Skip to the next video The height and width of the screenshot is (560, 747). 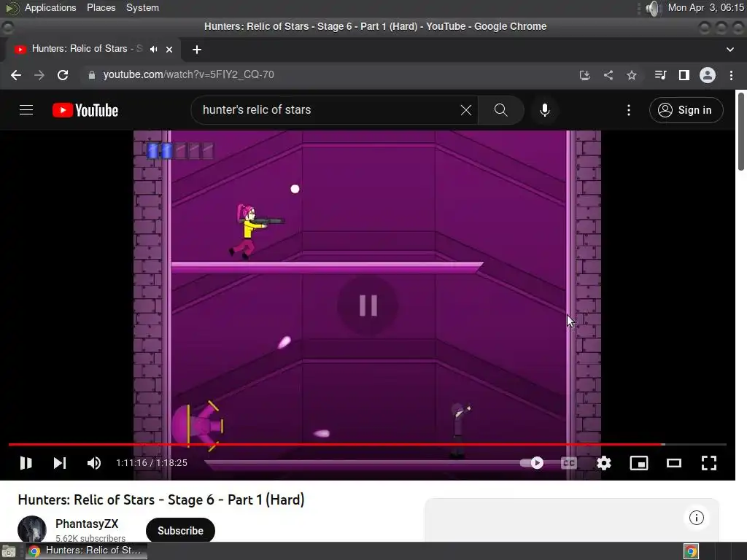pos(60,463)
